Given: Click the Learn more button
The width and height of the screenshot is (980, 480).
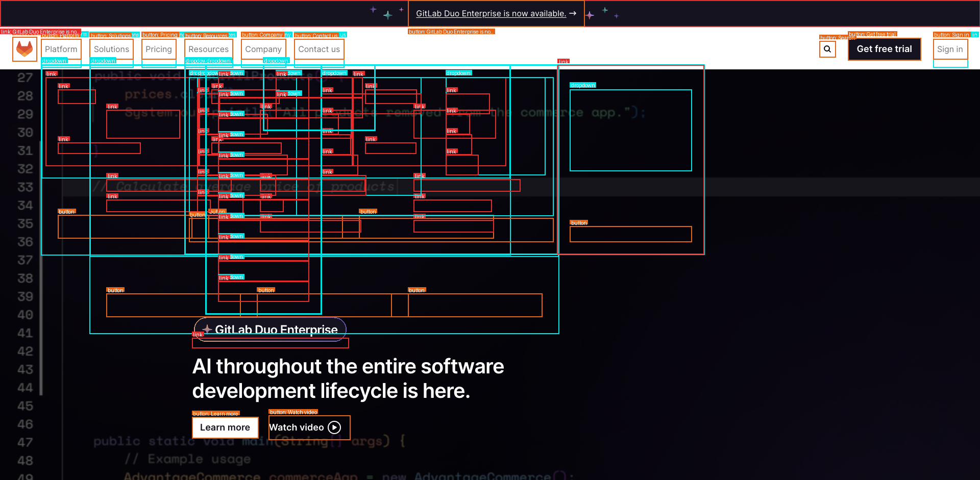Looking at the screenshot, I should tap(225, 427).
